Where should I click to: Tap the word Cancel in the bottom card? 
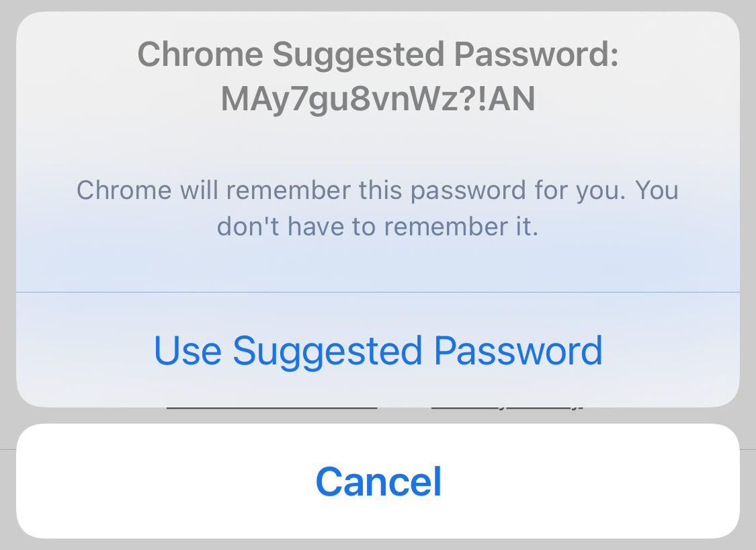click(378, 481)
